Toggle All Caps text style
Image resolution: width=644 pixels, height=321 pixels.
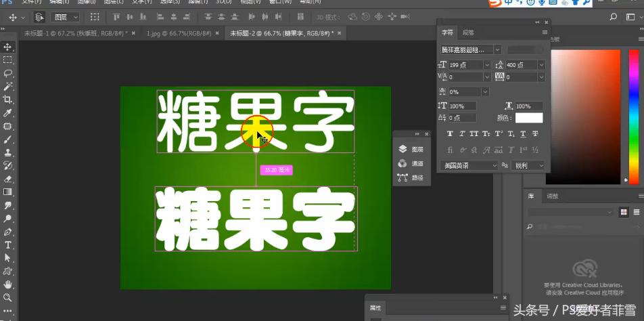(x=474, y=134)
